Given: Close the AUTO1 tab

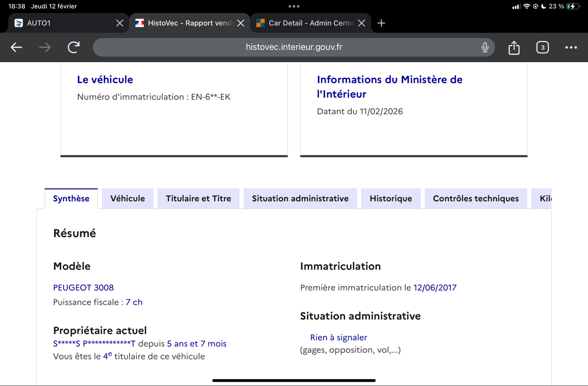Looking at the screenshot, I should [119, 23].
